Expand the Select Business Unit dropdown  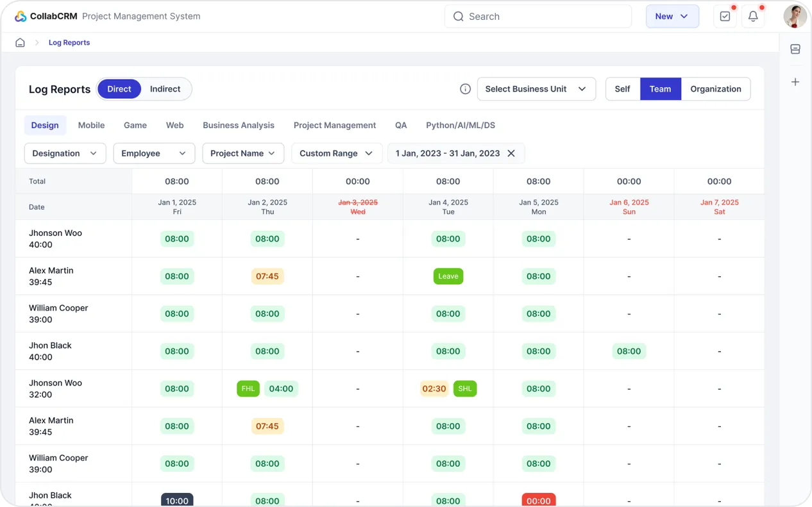pos(536,89)
